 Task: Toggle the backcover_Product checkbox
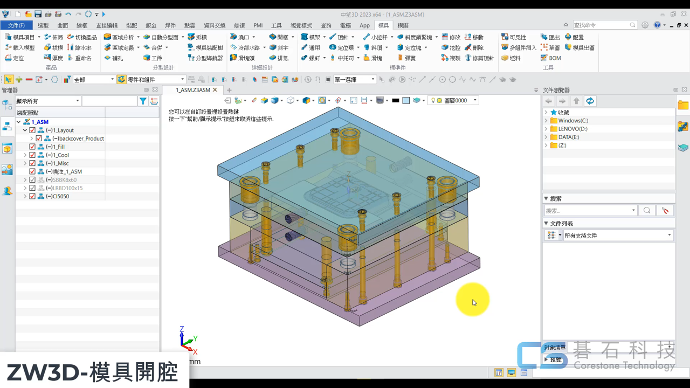click(x=39, y=139)
